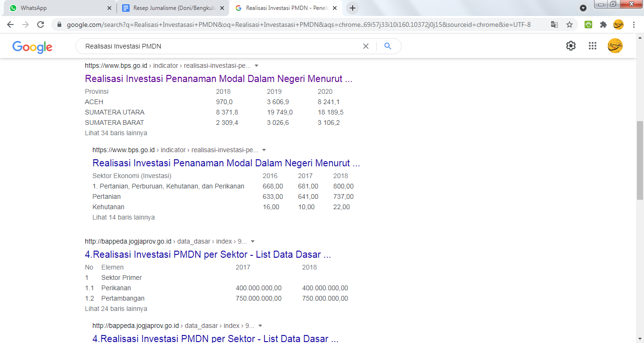644x343 pixels.
Task: Open Google settings gear
Action: [570, 46]
